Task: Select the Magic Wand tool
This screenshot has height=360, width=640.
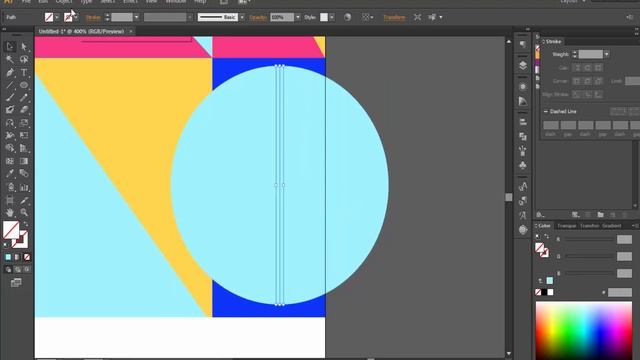Action: coord(10,60)
